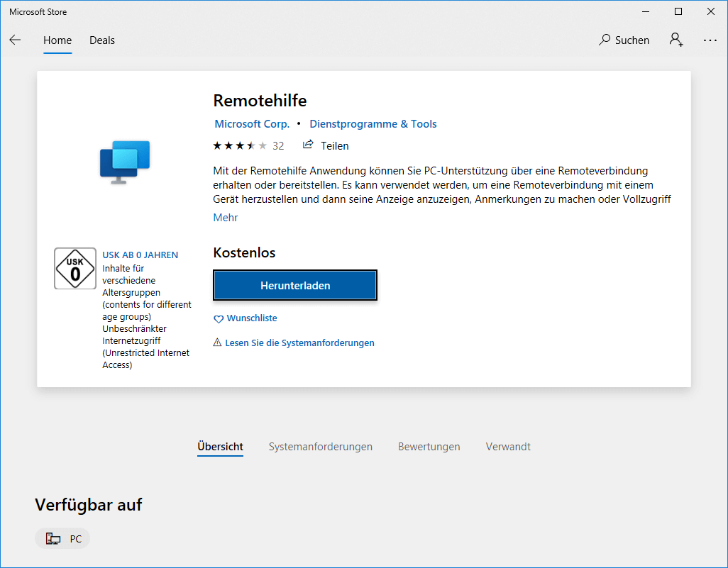728x568 pixels.
Task: Open the Suchen search function
Action: click(624, 40)
